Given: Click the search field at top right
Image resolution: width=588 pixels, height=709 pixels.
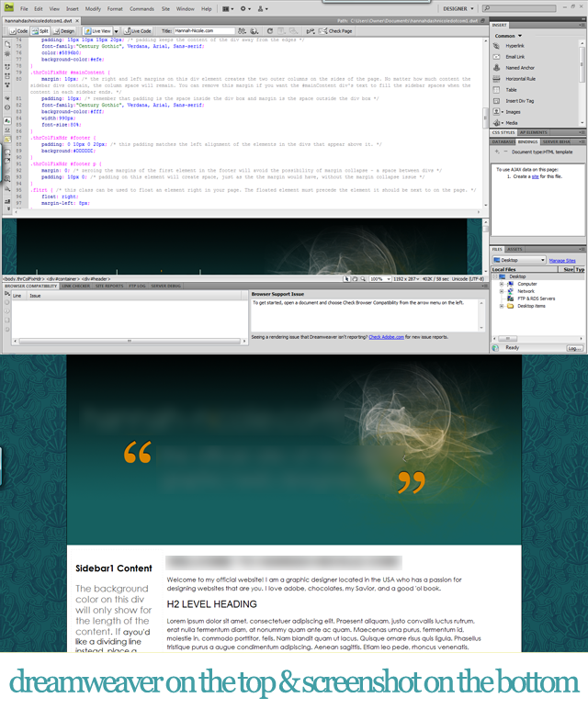Looking at the screenshot, I should click(x=519, y=8).
